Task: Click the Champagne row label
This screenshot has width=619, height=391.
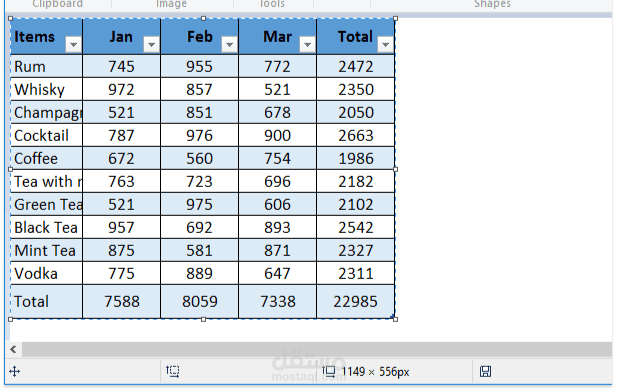Action: point(47,113)
